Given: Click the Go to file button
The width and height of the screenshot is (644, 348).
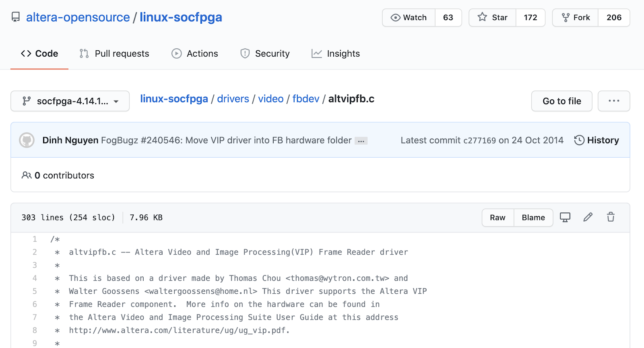Looking at the screenshot, I should tap(561, 101).
